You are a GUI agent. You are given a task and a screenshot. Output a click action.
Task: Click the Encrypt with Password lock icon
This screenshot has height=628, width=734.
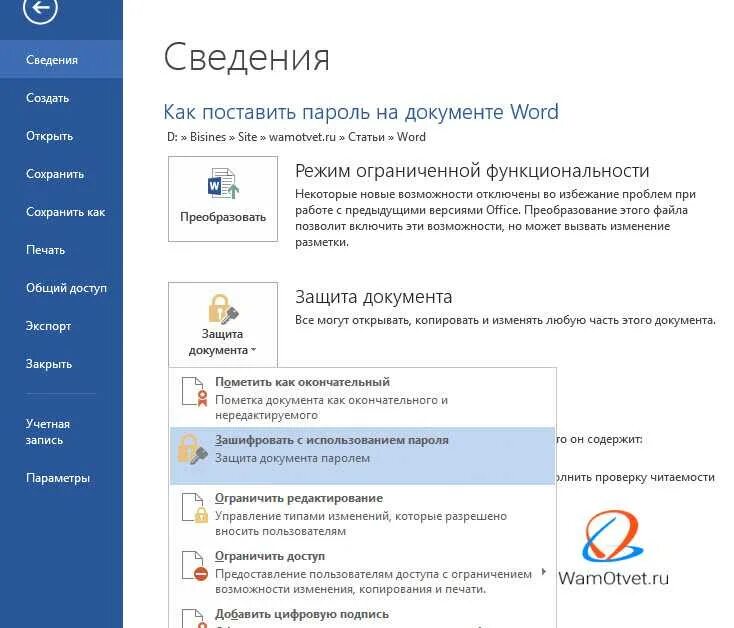(x=192, y=449)
